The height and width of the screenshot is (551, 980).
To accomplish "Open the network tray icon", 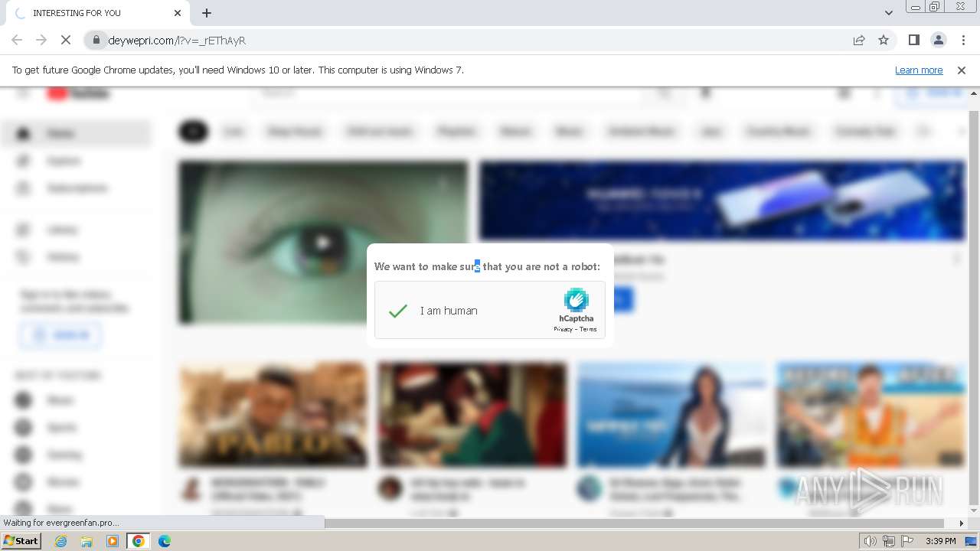I will click(889, 541).
